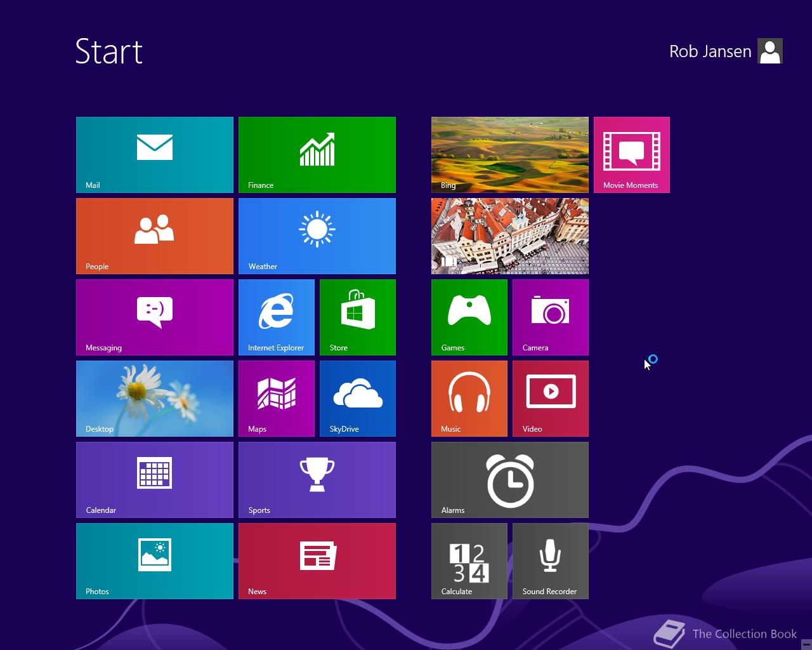Open the Alarms tile
This screenshot has height=650, width=812.
pyautogui.click(x=510, y=480)
